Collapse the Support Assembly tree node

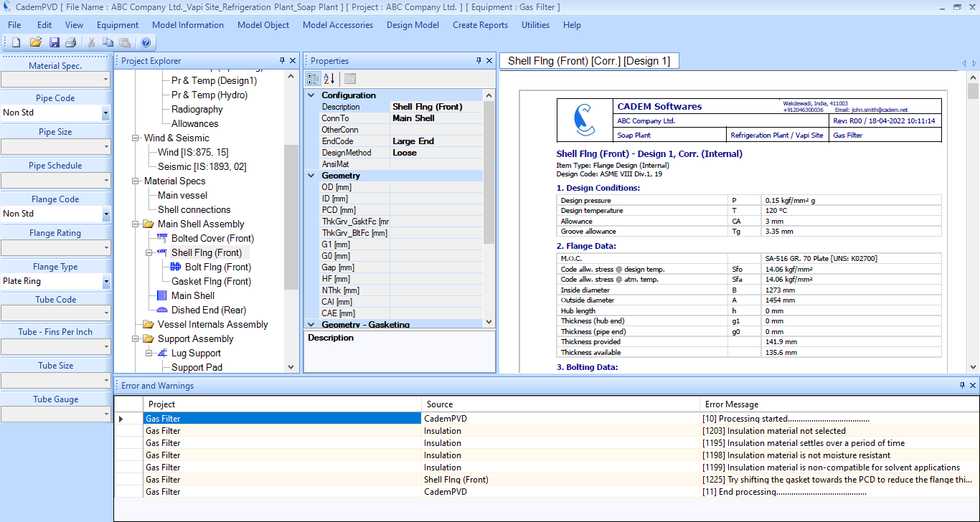[136, 338]
